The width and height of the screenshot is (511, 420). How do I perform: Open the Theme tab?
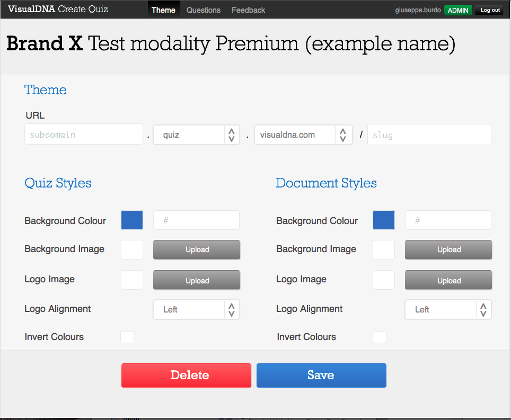pos(163,10)
